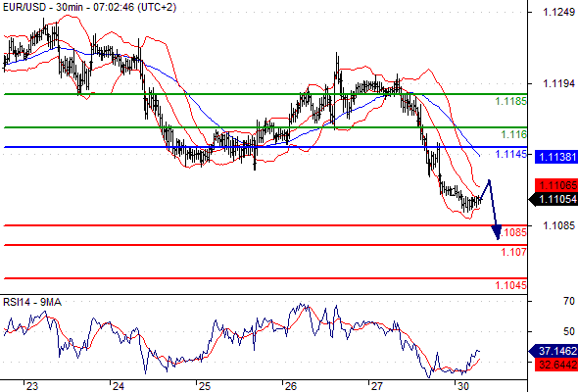
Task: Select the 1.1194 price axis label
Action: point(558,83)
